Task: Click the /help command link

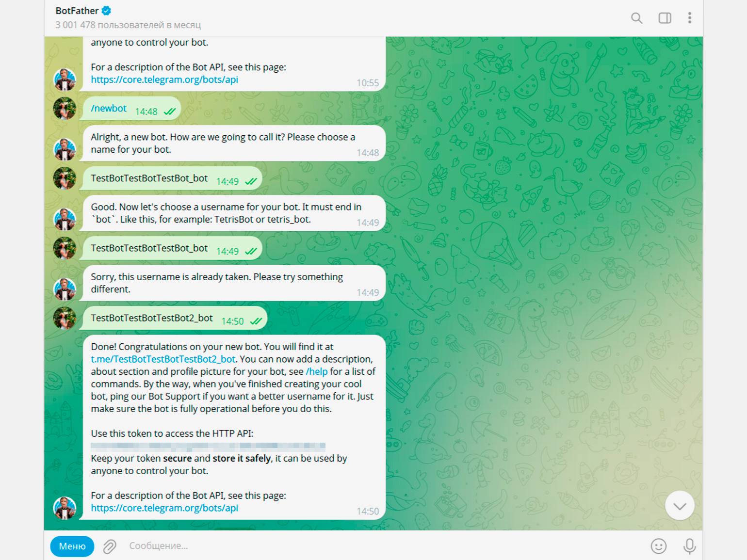Action: [x=317, y=371]
